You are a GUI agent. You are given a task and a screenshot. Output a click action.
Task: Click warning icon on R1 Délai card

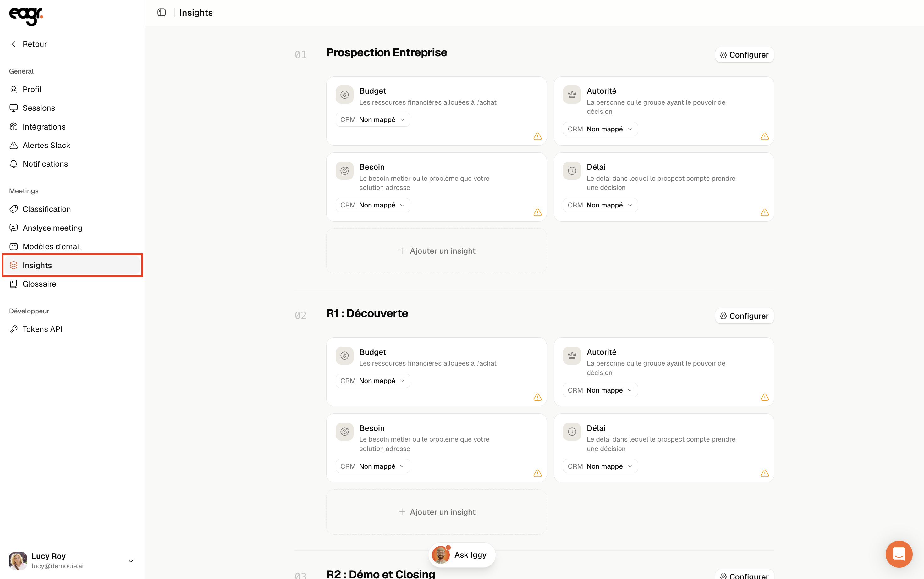(x=765, y=473)
